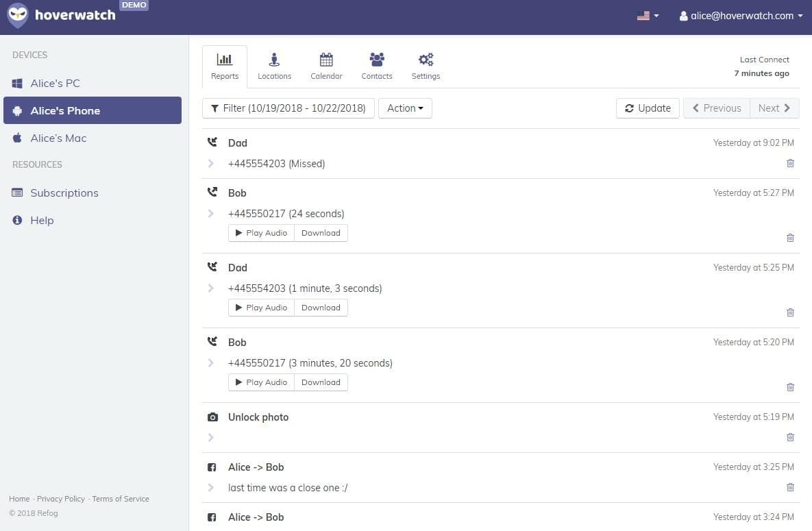Expand the Dad missed call entry
This screenshot has width=812, height=531.
(x=211, y=164)
